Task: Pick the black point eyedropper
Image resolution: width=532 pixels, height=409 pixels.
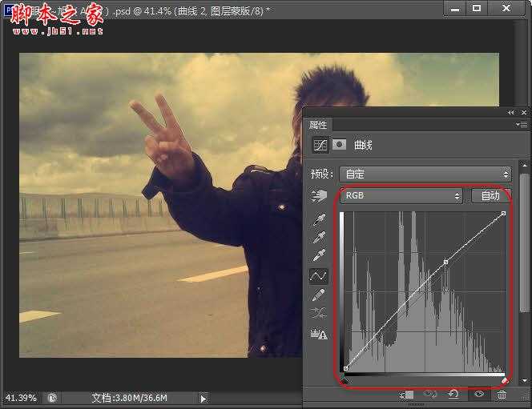Action: coord(319,219)
